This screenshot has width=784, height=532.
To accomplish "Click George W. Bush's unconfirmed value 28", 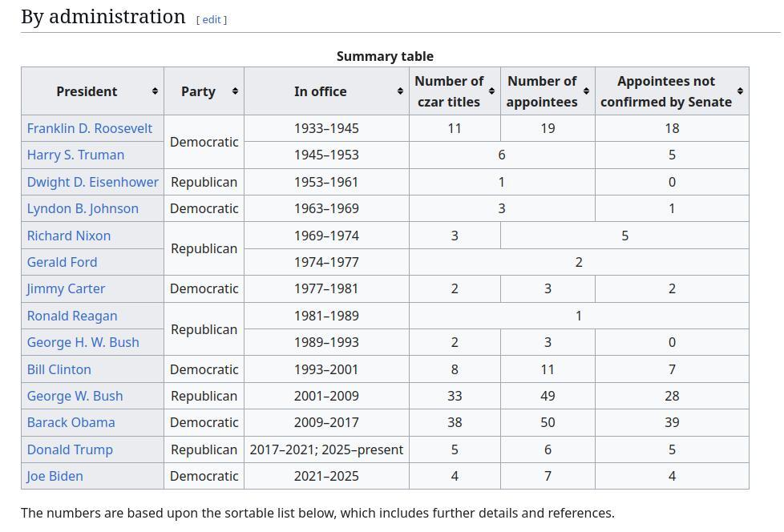I will [672, 396].
